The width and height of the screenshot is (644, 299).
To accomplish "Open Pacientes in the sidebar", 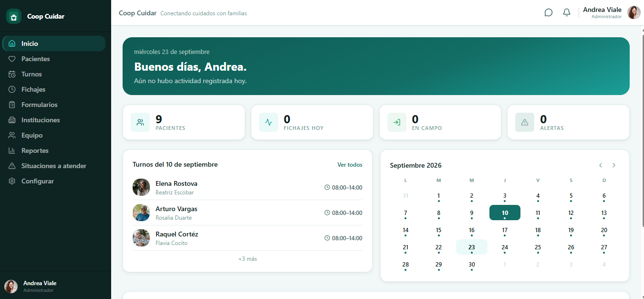I will [x=54, y=59].
